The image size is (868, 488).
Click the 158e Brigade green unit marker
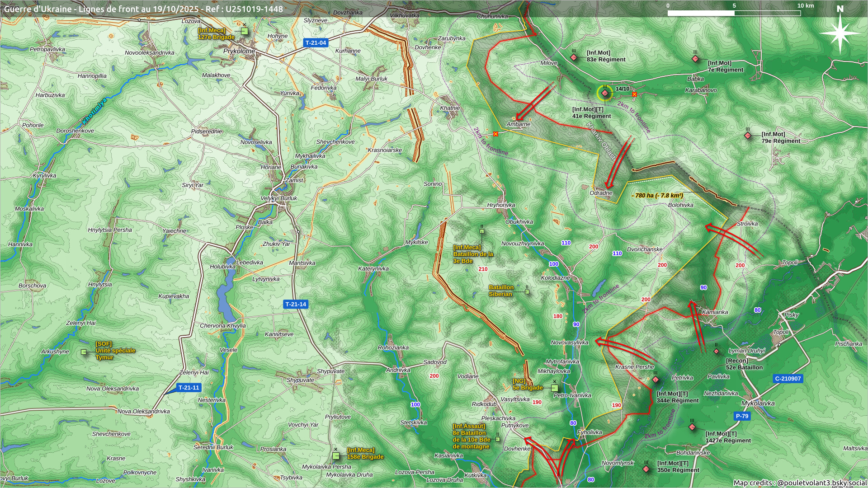335,455
